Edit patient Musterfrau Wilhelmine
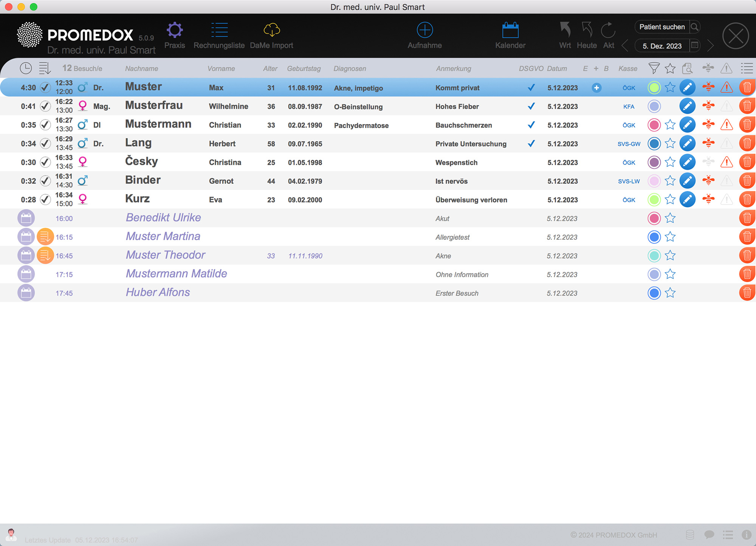 click(688, 106)
